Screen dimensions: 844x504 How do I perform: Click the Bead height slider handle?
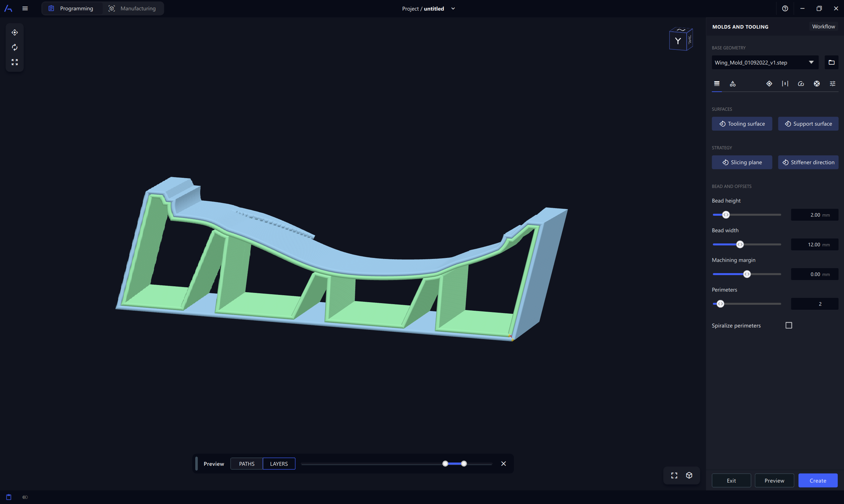[x=726, y=215]
